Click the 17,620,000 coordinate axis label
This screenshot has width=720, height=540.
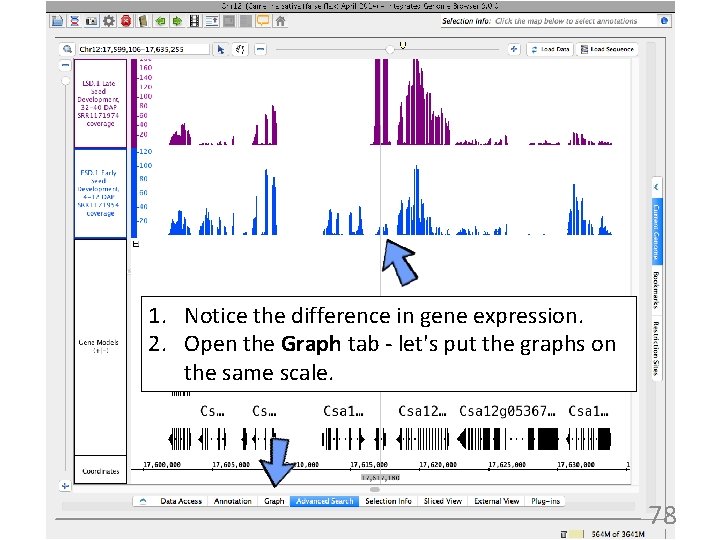pos(438,464)
